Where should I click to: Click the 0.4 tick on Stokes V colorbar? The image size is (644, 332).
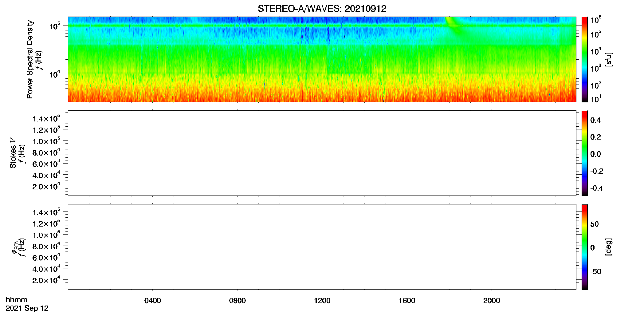(x=595, y=120)
